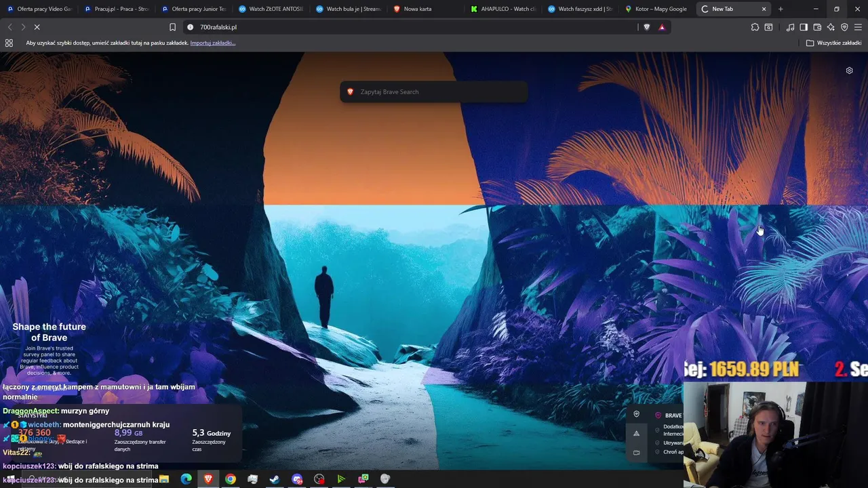Open new tab page customize settings gear
Image resolution: width=868 pixels, height=488 pixels.
[849, 70]
